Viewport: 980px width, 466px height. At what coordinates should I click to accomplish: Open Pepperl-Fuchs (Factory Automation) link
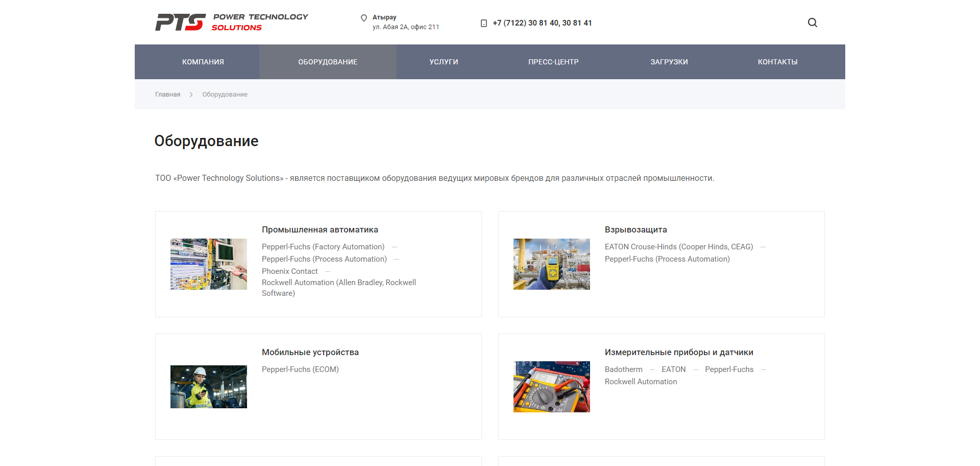pyautogui.click(x=323, y=247)
